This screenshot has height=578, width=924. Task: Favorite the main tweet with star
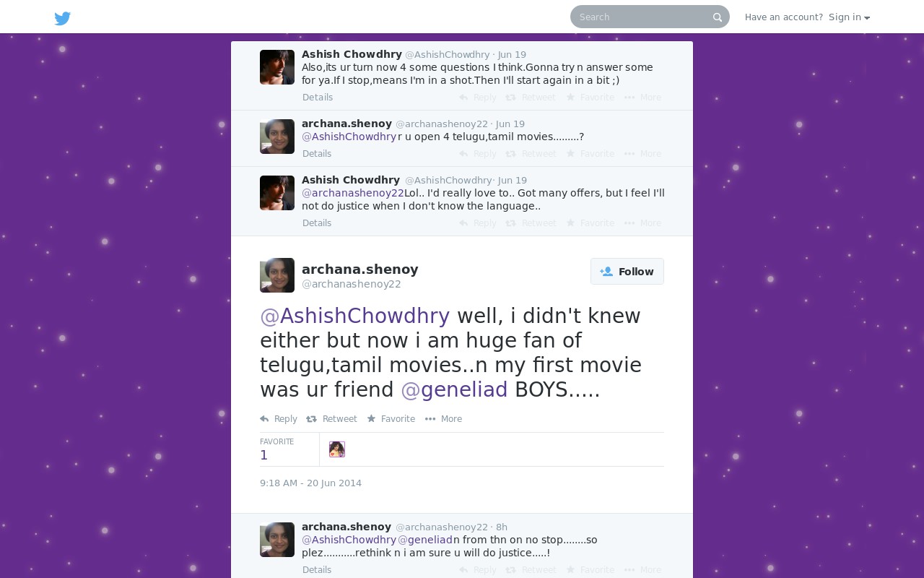(x=391, y=419)
